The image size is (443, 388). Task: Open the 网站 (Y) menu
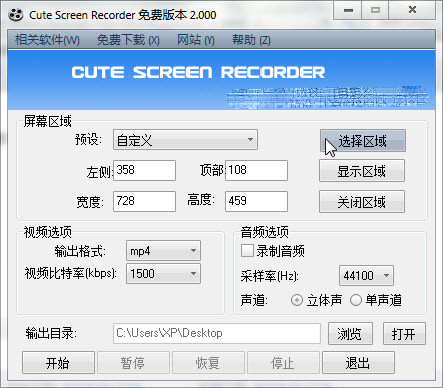click(196, 40)
